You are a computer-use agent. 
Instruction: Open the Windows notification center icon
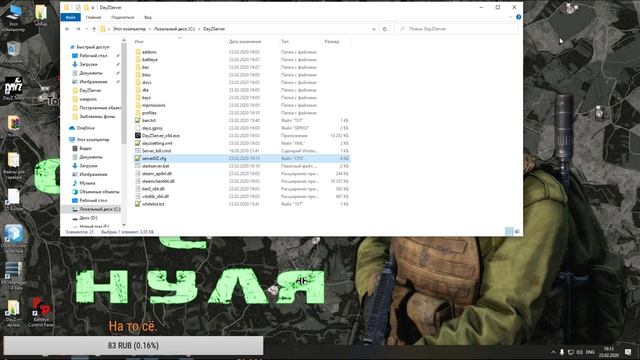(x=628, y=352)
